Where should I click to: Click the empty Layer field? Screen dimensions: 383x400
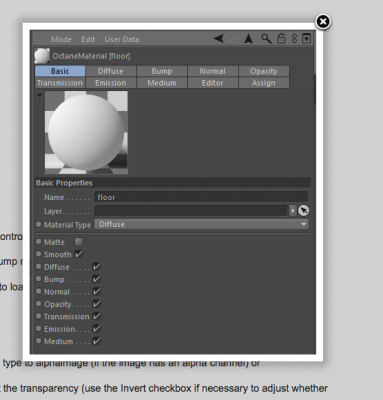tap(191, 211)
